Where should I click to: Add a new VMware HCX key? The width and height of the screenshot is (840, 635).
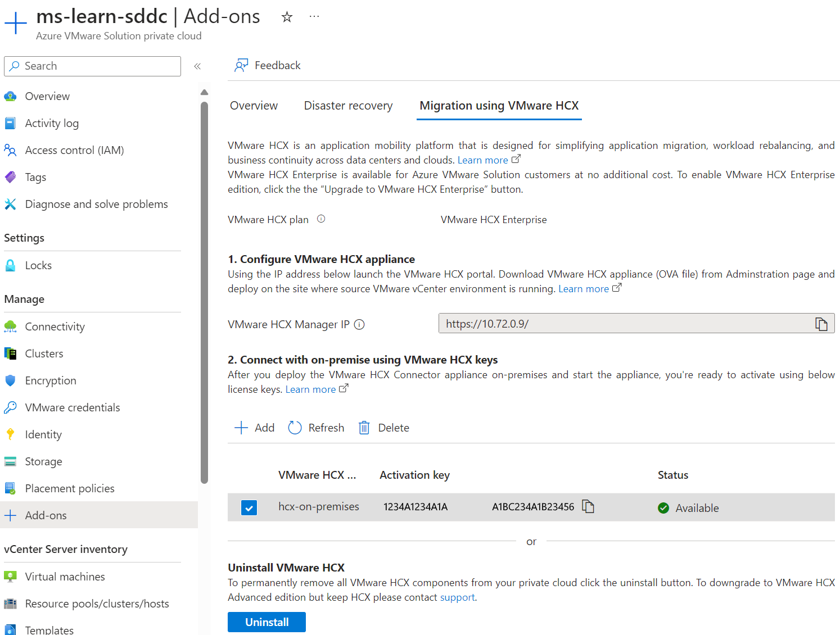[254, 428]
